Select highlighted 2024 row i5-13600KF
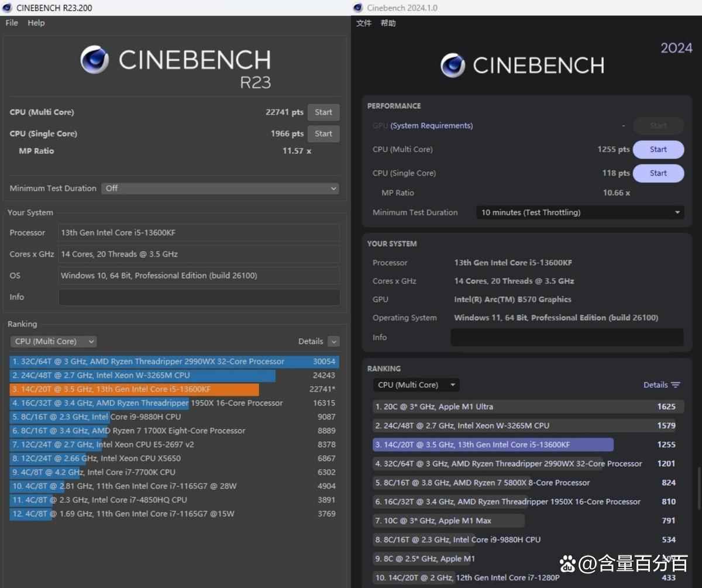702x588 pixels. coord(528,445)
